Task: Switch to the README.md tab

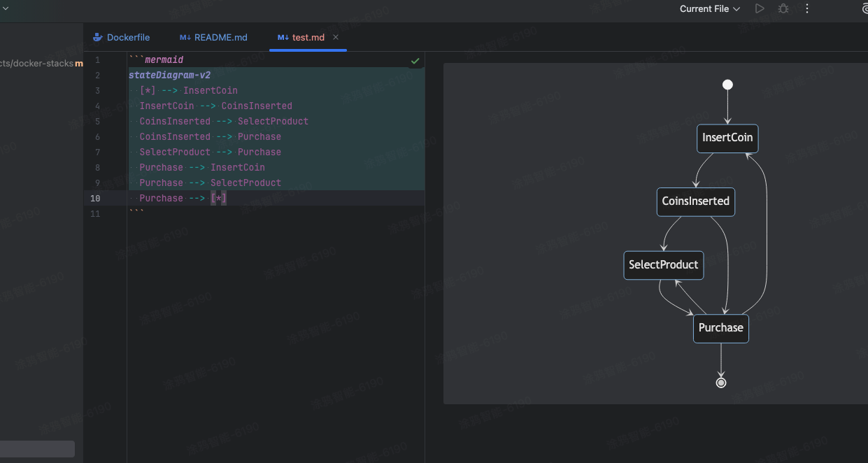Action: (x=214, y=37)
